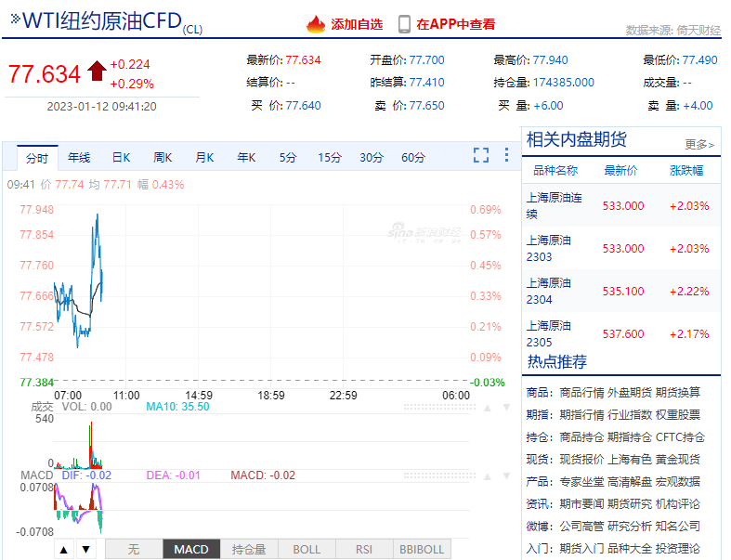Select the MACD indicator button
The width and height of the screenshot is (731, 560).
(191, 549)
